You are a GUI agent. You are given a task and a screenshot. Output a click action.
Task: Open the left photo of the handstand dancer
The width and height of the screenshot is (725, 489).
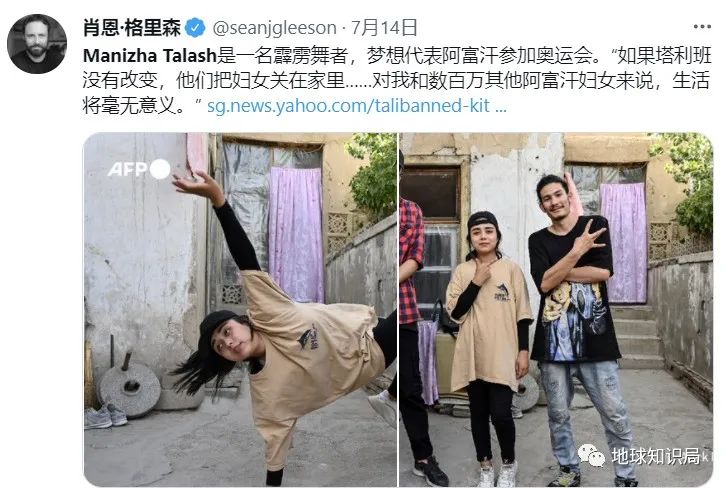(x=240, y=309)
